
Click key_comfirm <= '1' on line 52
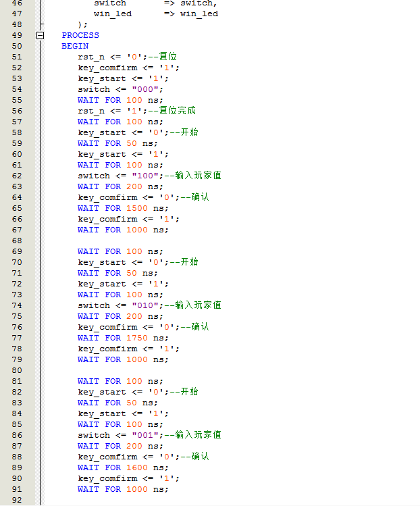pos(128,68)
